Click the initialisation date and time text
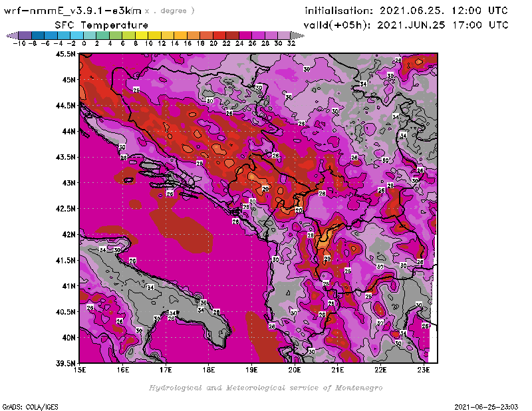This screenshot has height=411, width=532. click(x=406, y=11)
